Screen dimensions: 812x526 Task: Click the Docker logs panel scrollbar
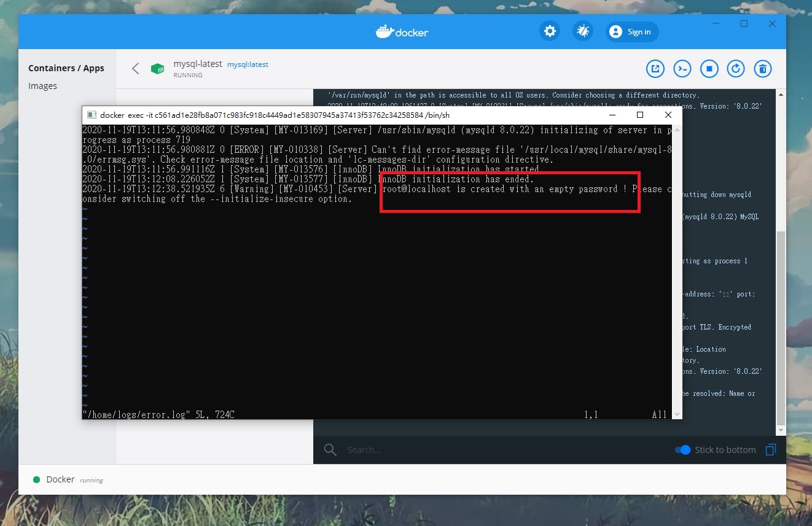pyautogui.click(x=780, y=329)
